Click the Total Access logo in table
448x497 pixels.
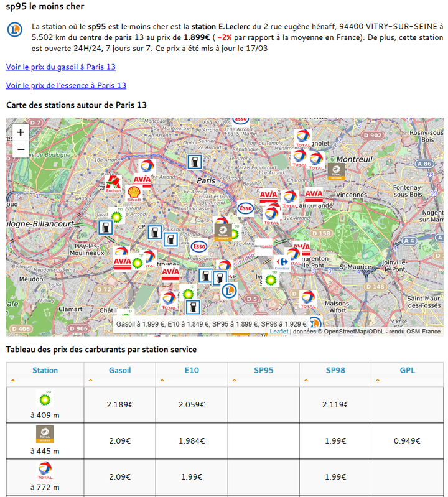45,434
